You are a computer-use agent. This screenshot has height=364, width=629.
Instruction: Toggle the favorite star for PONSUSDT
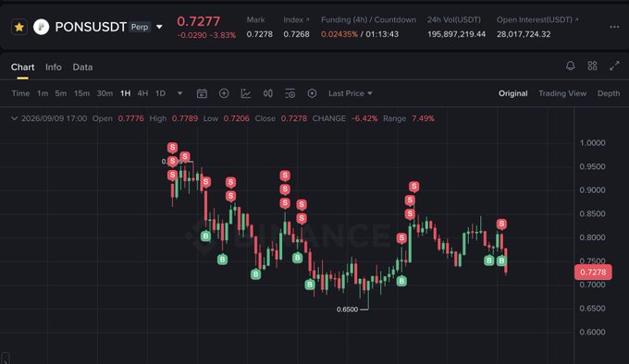click(18, 27)
